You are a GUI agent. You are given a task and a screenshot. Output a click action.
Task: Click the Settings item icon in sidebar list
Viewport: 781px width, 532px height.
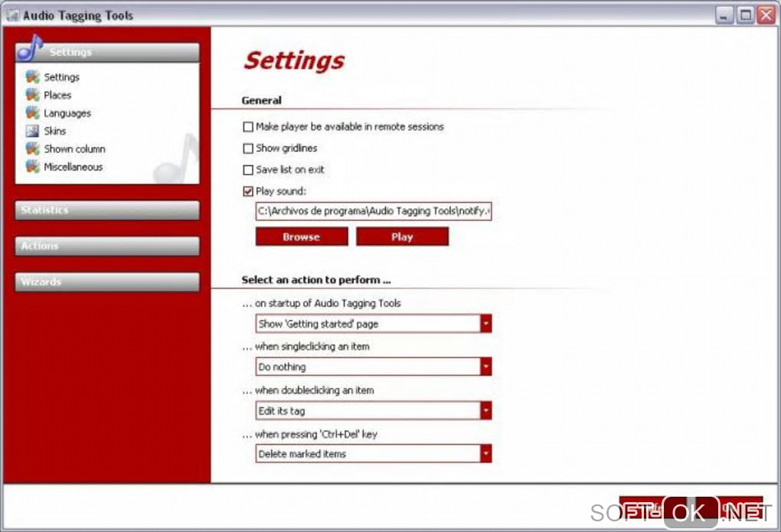click(32, 77)
